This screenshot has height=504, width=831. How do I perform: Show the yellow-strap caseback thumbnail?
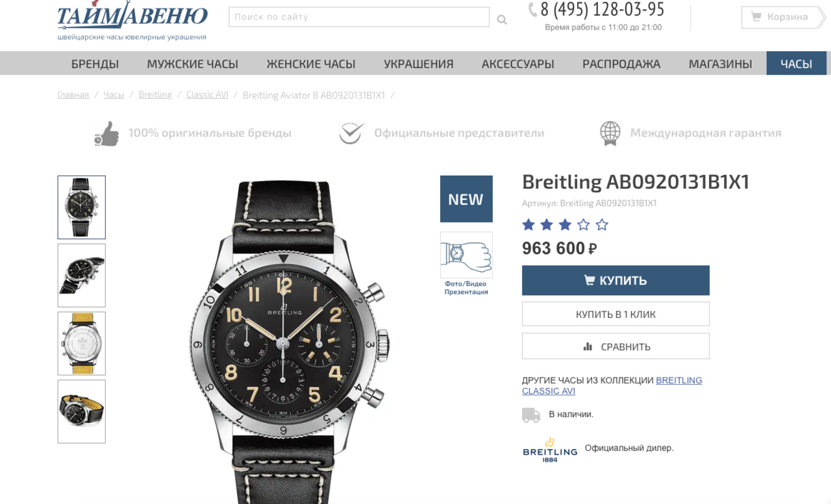coord(81,343)
